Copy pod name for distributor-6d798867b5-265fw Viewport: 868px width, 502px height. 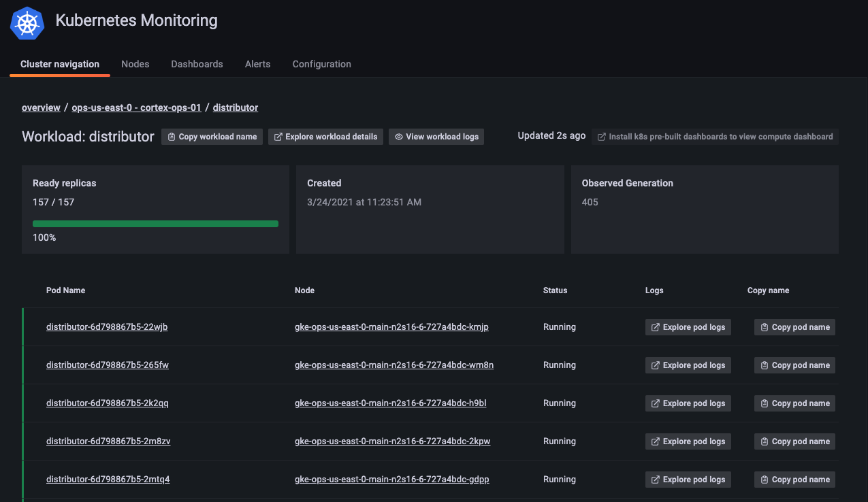[794, 365]
